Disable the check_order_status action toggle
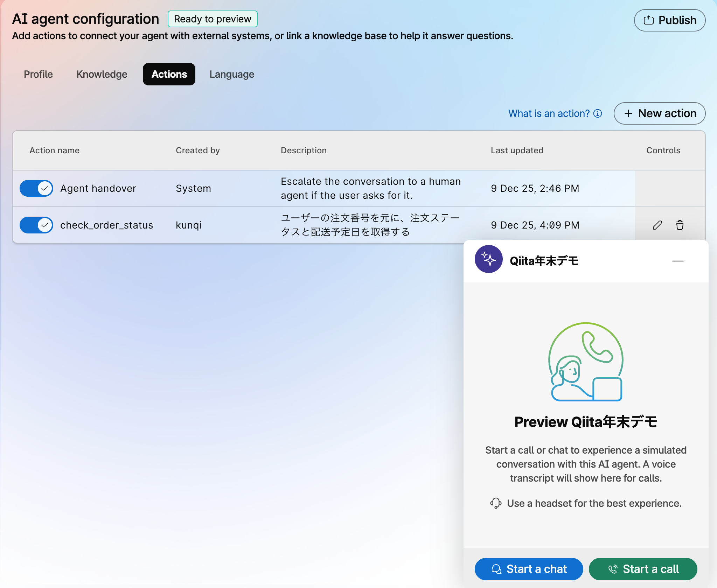717x588 pixels. point(36,225)
